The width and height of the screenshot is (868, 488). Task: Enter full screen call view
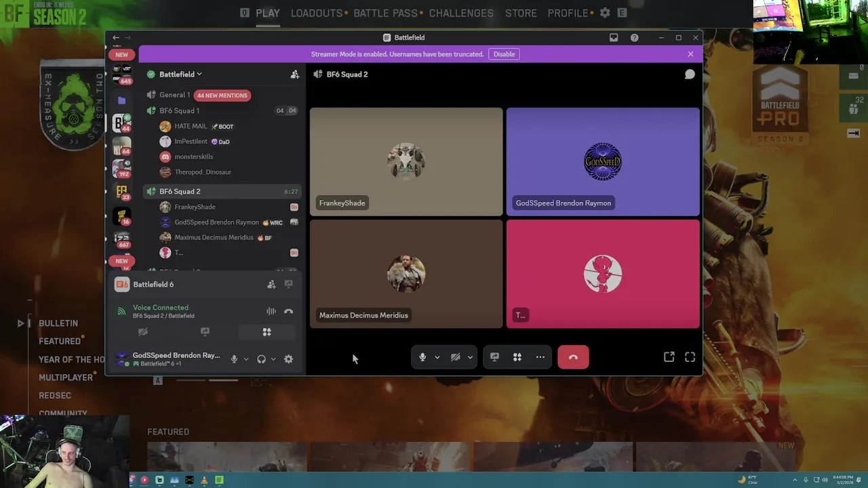click(x=690, y=357)
